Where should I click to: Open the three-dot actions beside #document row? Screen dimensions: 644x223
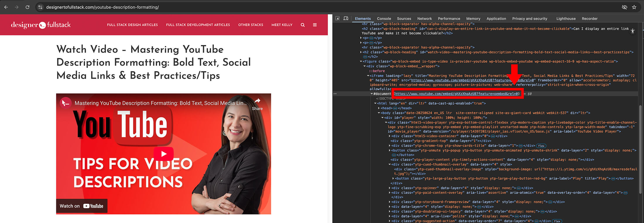coord(335,94)
